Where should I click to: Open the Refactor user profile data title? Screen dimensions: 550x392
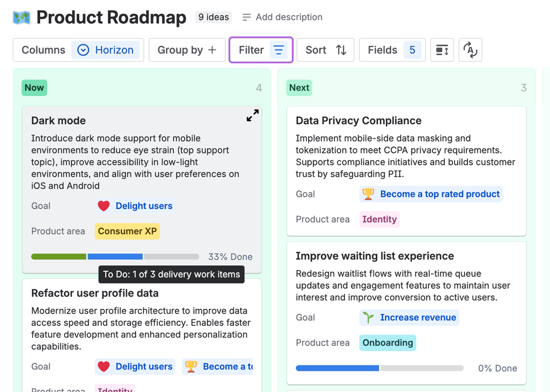[95, 293]
